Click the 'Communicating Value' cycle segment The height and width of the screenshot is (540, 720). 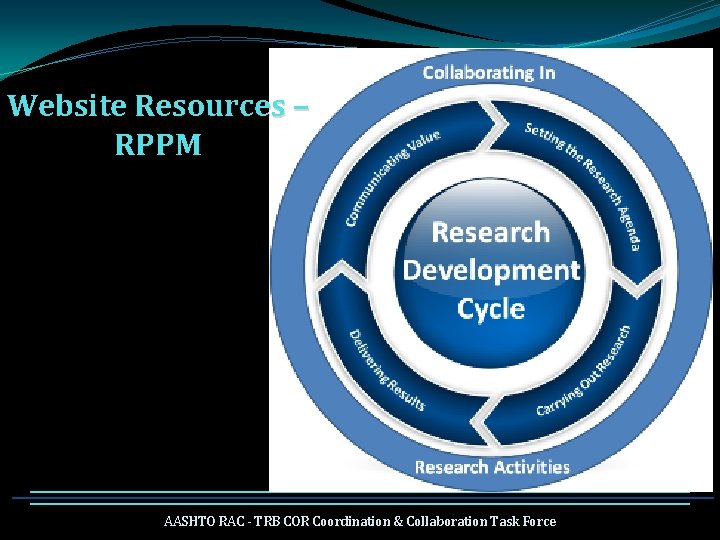pos(394,178)
